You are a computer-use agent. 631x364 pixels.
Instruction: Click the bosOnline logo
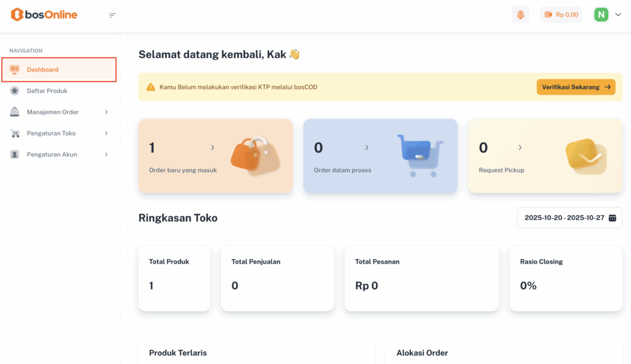point(44,15)
